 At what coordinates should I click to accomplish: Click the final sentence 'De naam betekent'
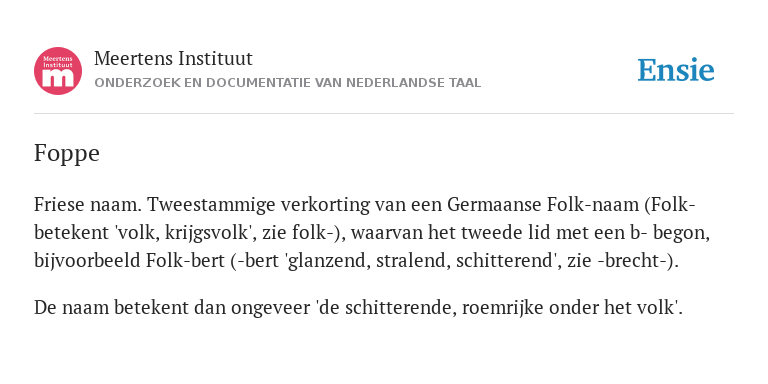(x=111, y=308)
